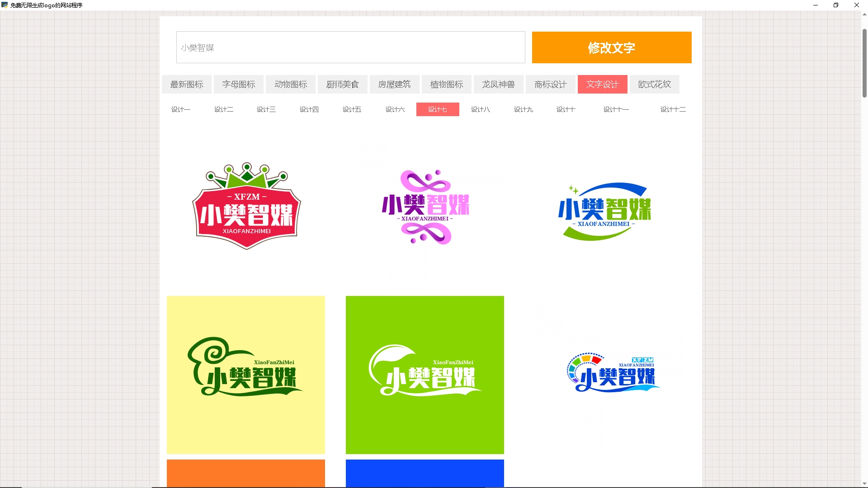
Task: Select the yellow background spiral logo
Action: pos(246,375)
